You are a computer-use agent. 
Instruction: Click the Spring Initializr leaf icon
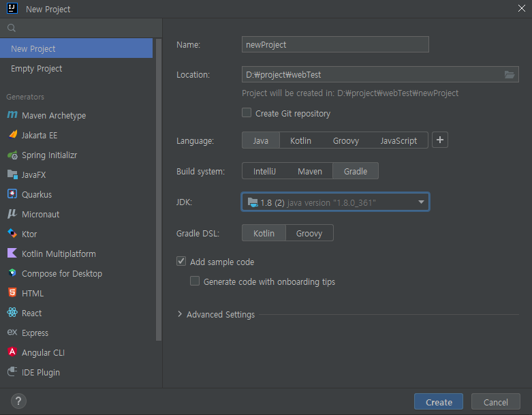coord(12,155)
